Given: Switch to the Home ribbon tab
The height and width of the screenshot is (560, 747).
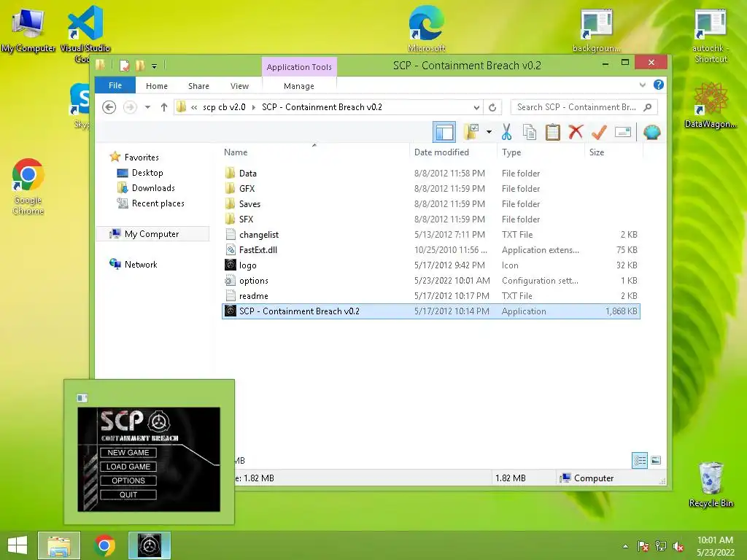Looking at the screenshot, I should [x=157, y=86].
